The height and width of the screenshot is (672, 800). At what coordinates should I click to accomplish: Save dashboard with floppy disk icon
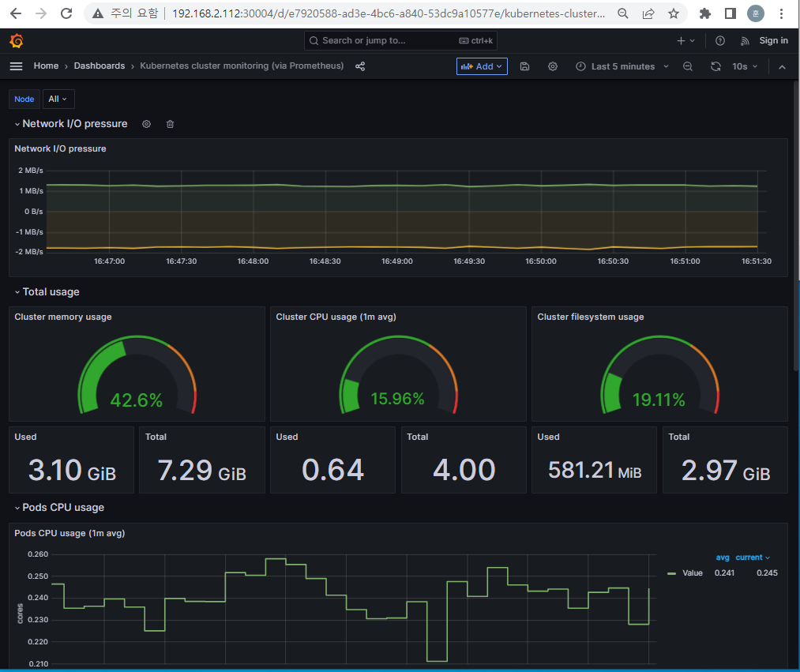click(524, 66)
